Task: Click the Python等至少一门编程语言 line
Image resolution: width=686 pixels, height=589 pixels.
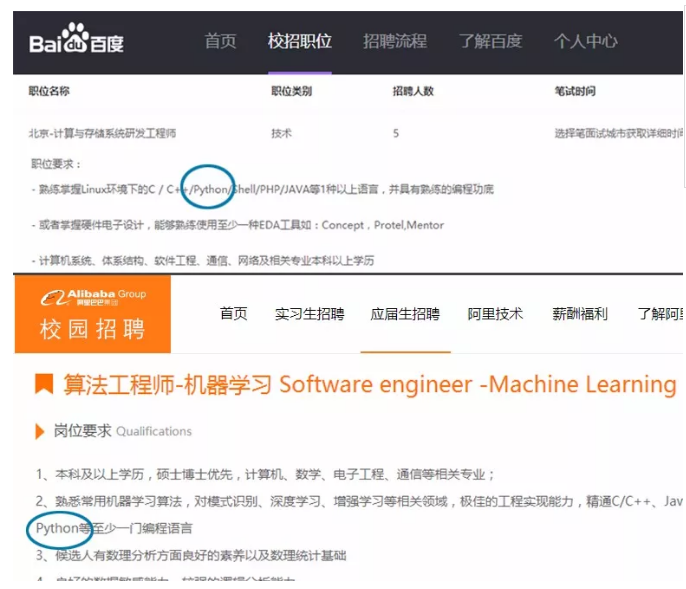Action: tap(114, 528)
